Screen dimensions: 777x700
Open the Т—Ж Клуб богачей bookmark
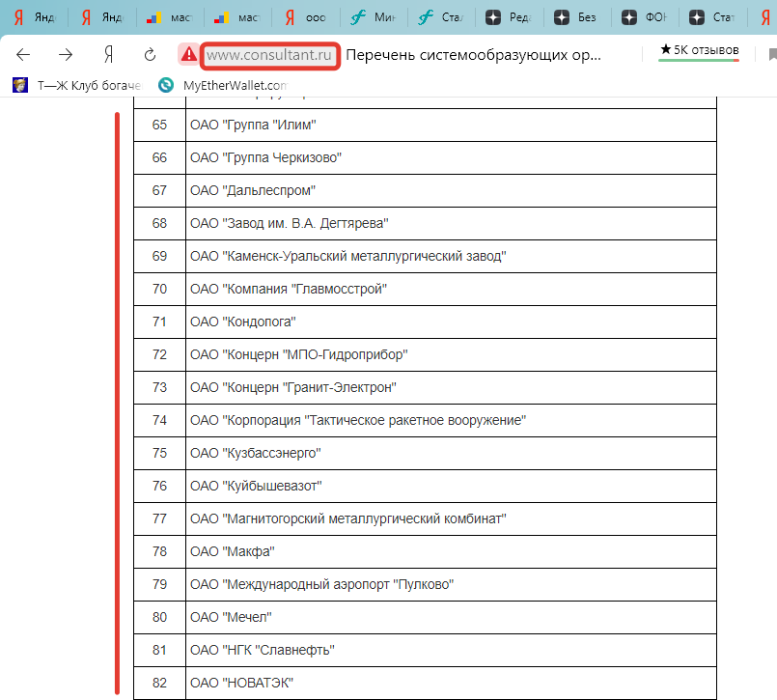tap(77, 85)
